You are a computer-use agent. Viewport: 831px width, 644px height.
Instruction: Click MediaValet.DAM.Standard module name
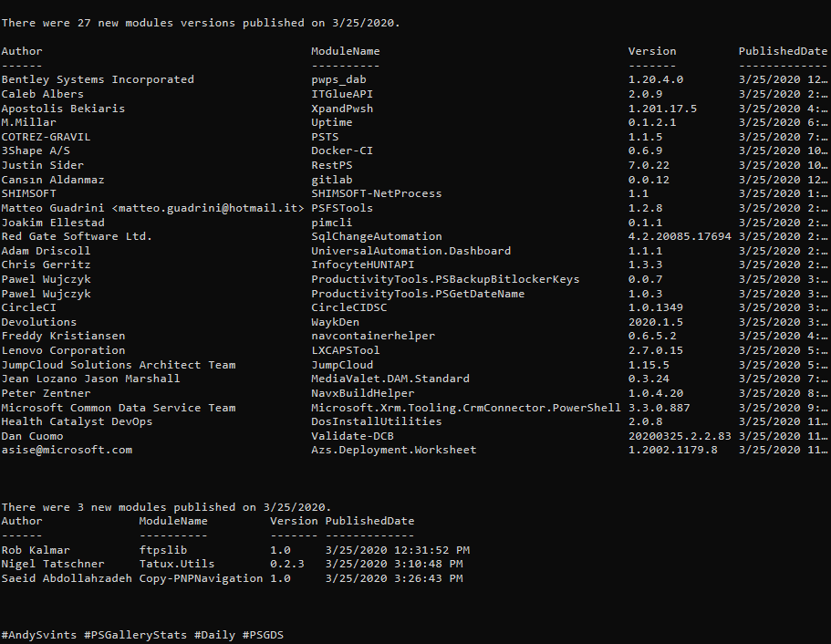[x=390, y=379]
